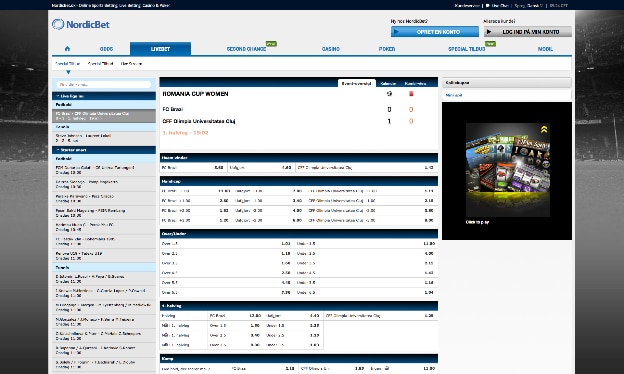Click the play arrow on Opret en konto
The width and height of the screenshot is (624, 374).
(x=396, y=32)
